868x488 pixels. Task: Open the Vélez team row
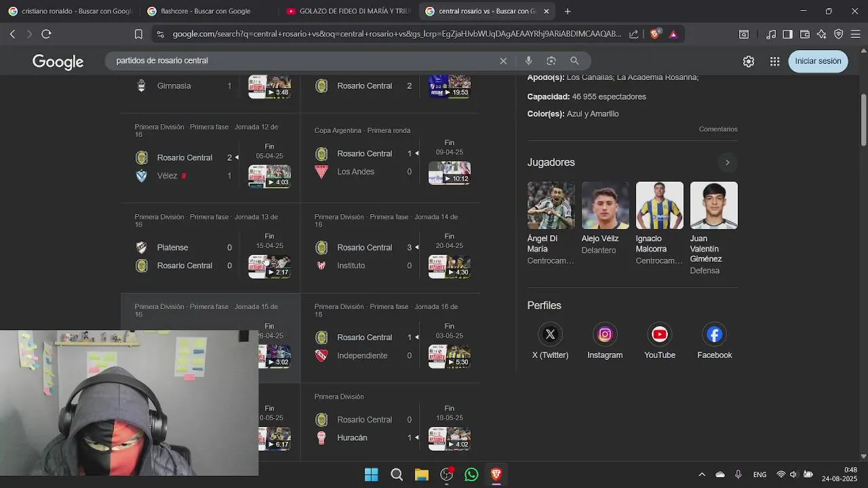pos(184,176)
